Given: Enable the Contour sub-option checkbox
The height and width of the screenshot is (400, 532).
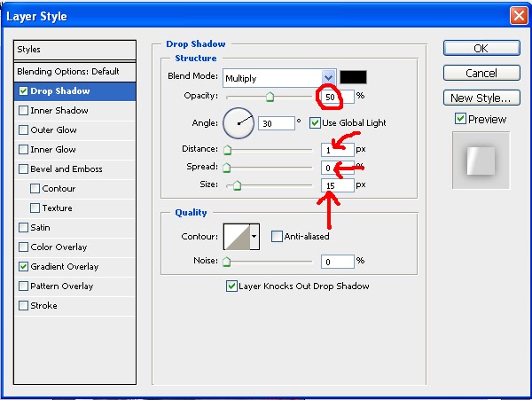Looking at the screenshot, I should pos(35,188).
